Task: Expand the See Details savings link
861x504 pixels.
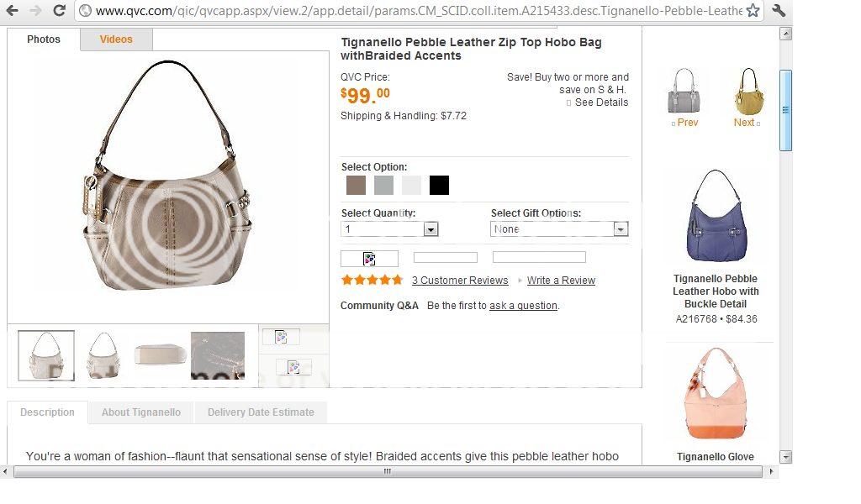Action: pyautogui.click(x=601, y=102)
